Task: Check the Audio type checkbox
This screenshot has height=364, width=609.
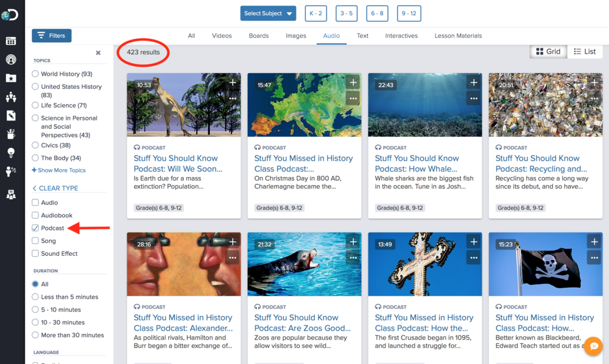Action: (x=35, y=203)
